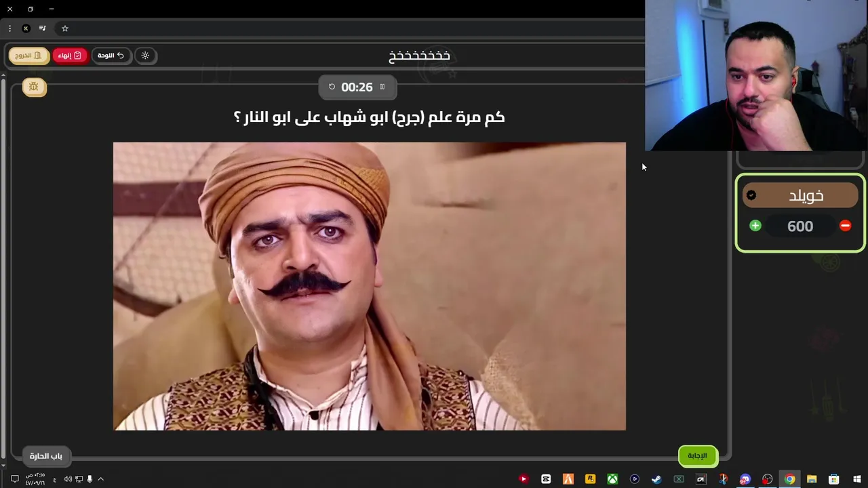Open the scissors snipping app in taskbar

(x=723, y=479)
